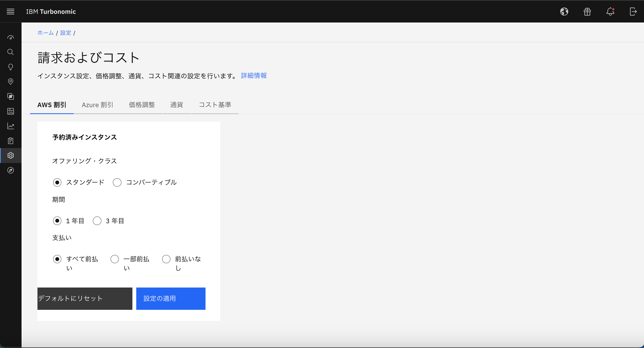
Task: Click the 設定の適用 button
Action: [x=171, y=299]
